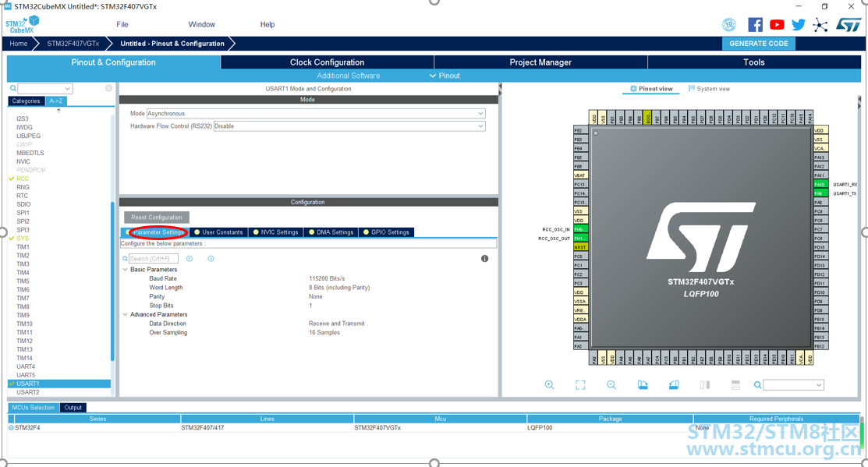This screenshot has height=467, width=868.
Task: Open the pin search combo box
Action: click(793, 385)
